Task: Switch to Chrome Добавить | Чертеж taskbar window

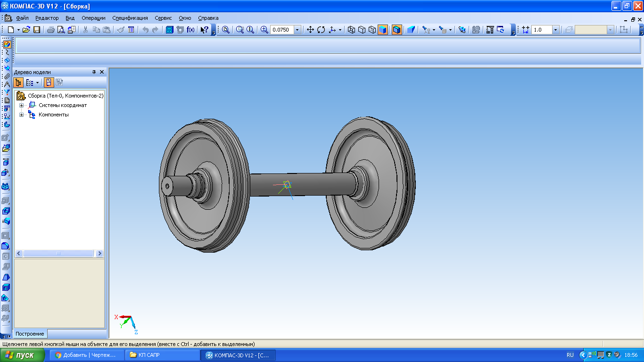Action: [87, 355]
